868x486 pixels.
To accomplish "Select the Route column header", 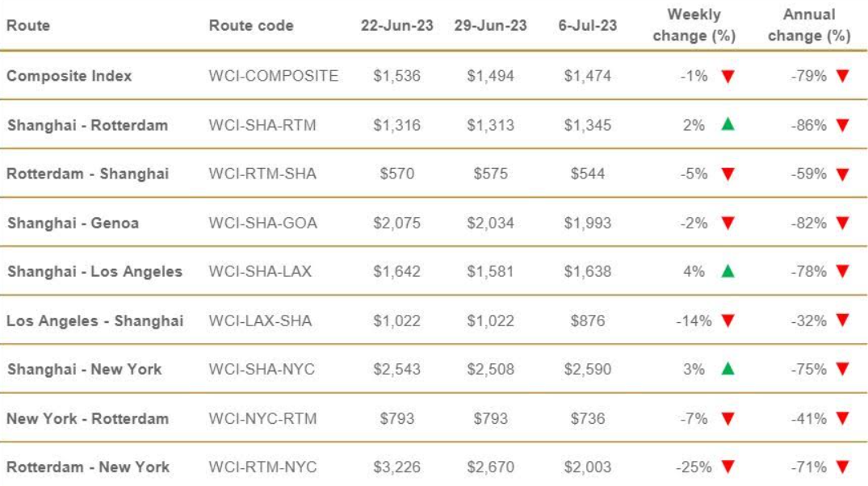I will [x=28, y=26].
